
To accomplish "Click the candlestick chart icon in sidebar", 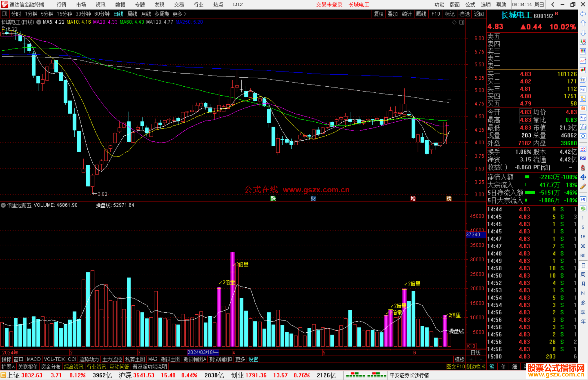I will (x=583, y=70).
